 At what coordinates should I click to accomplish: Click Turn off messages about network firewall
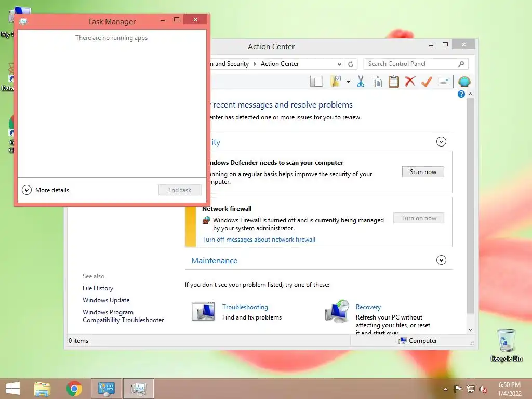tap(259, 240)
